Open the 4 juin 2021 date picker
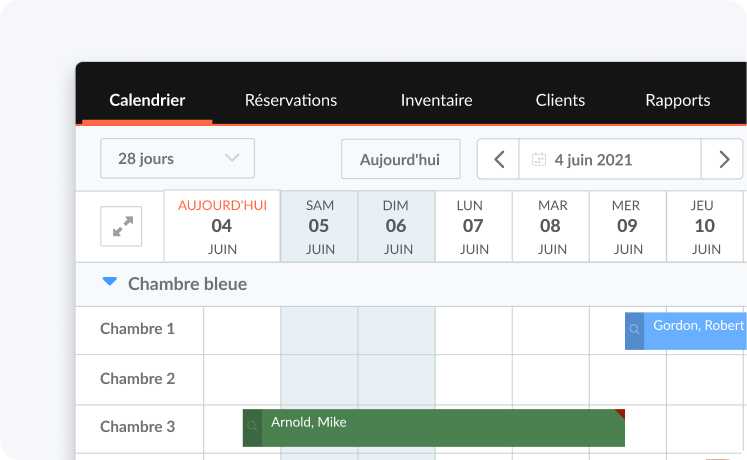 point(593,159)
